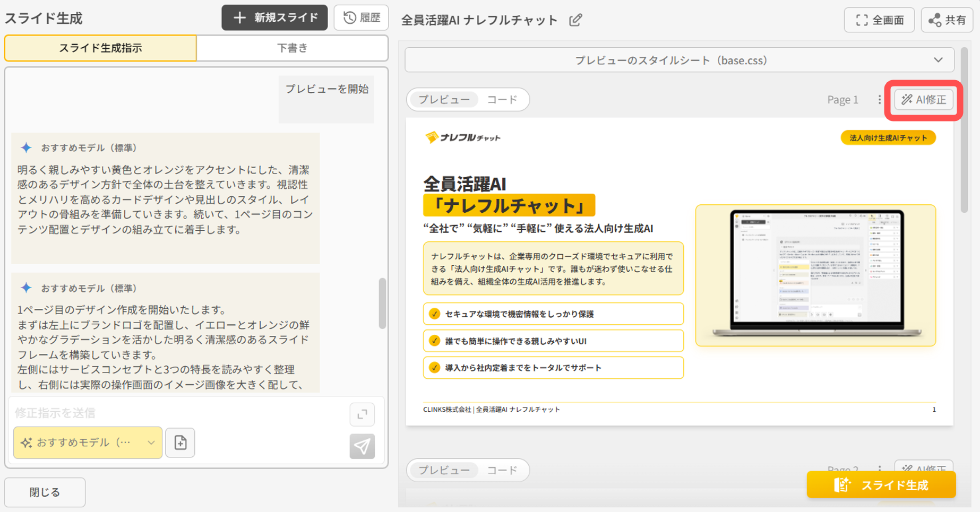
Task: Click the share icon on 共有
Action: click(x=934, y=20)
